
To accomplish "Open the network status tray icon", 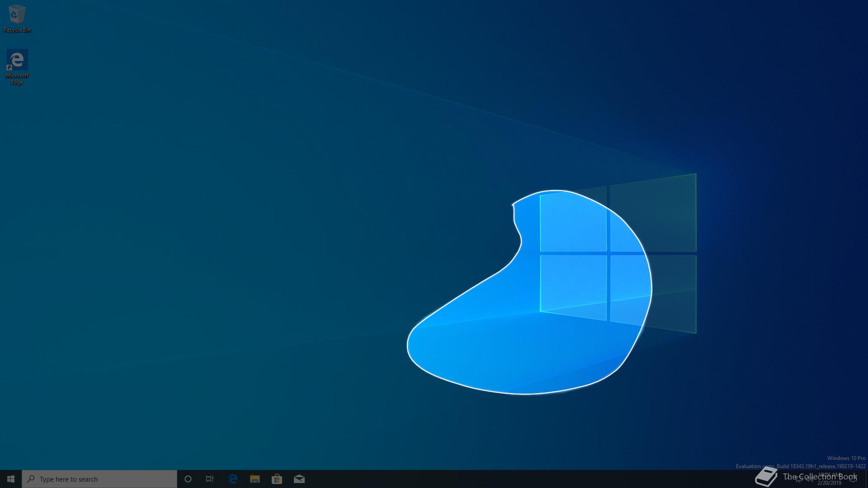I will pos(799,479).
